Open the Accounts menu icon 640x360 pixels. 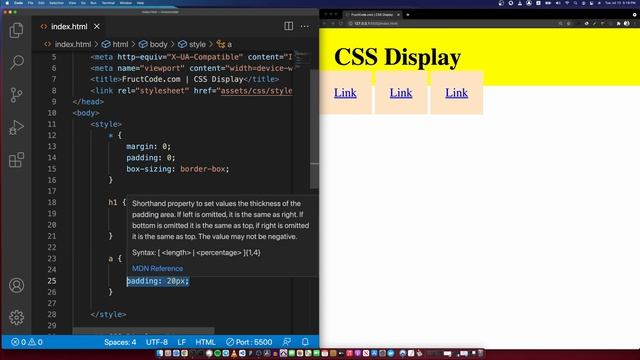[x=16, y=285]
